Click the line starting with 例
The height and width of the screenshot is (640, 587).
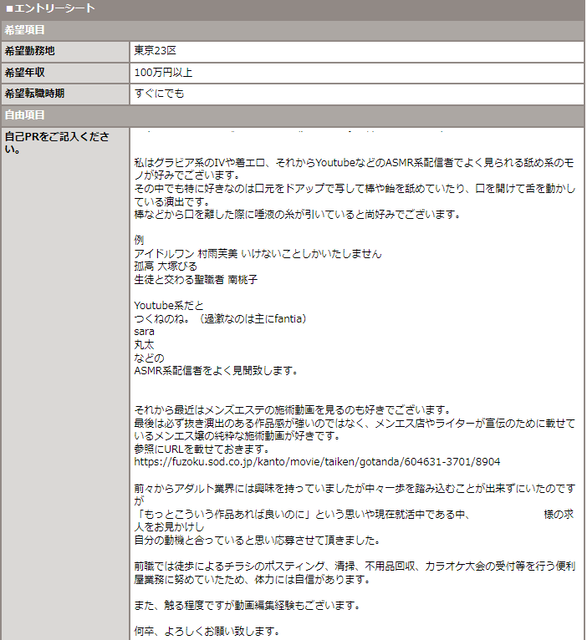139,240
